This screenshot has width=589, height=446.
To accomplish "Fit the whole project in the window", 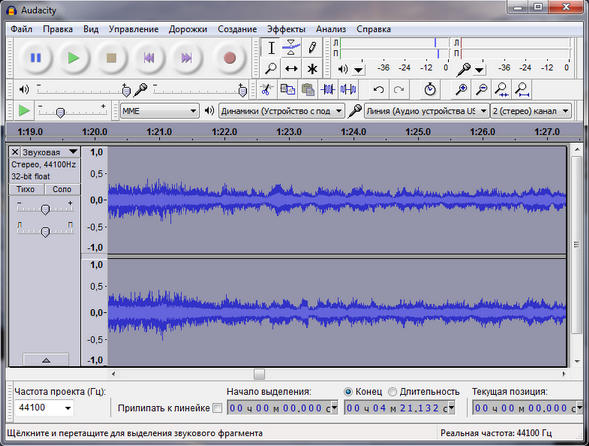I will pyautogui.click(x=522, y=89).
